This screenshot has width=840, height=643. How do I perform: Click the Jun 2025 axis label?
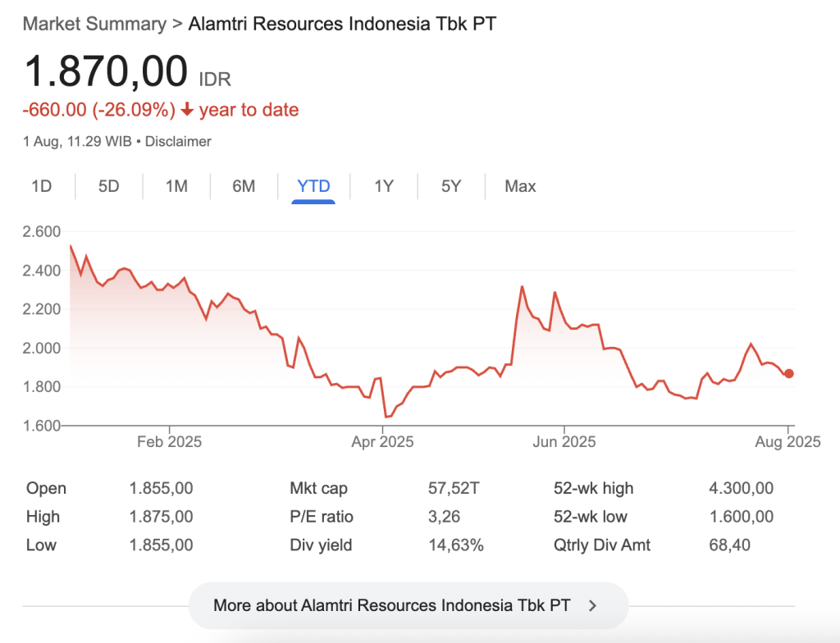coord(564,441)
